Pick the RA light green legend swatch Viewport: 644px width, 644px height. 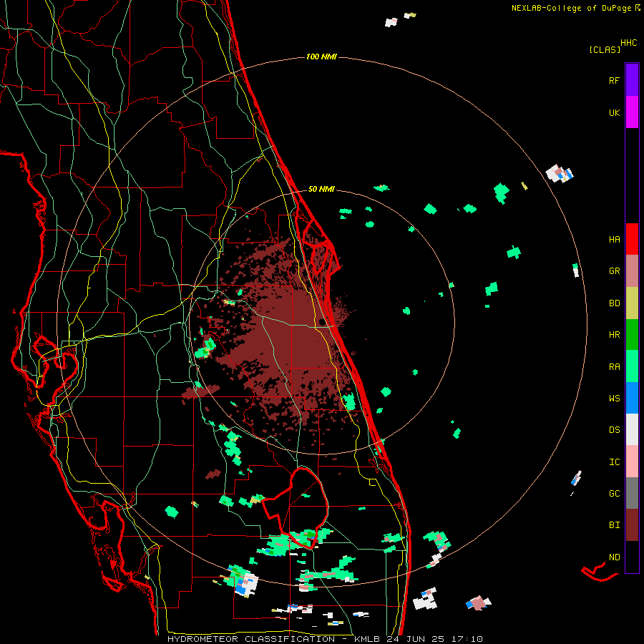click(632, 366)
